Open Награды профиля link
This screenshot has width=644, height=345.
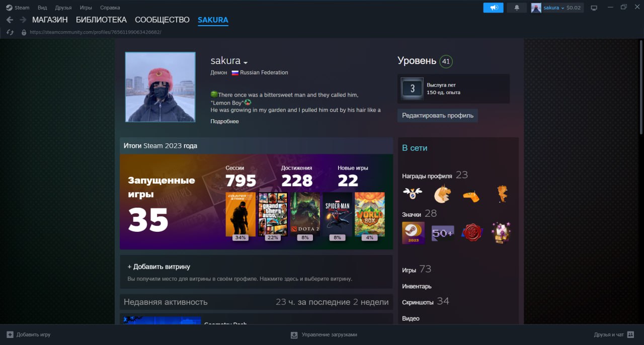pyautogui.click(x=427, y=176)
